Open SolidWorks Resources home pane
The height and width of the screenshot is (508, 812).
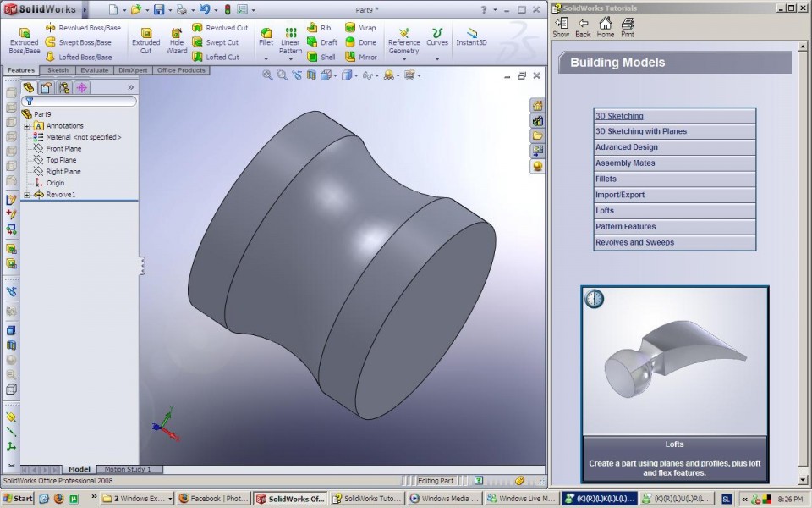[x=538, y=106]
